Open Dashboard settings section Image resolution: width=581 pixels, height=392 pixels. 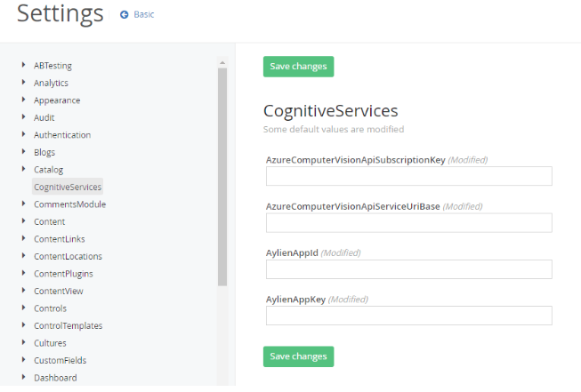coord(55,378)
